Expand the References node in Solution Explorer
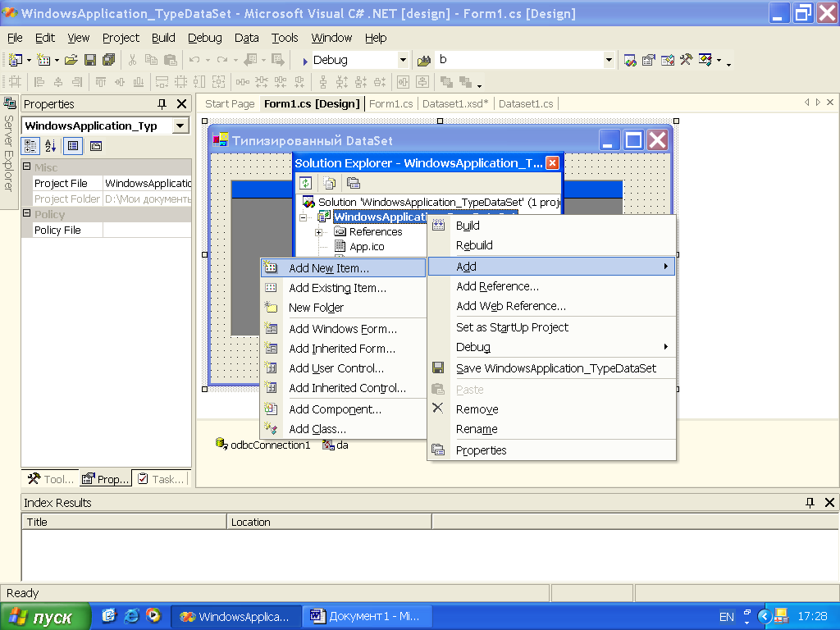840x630 pixels. 318,232
